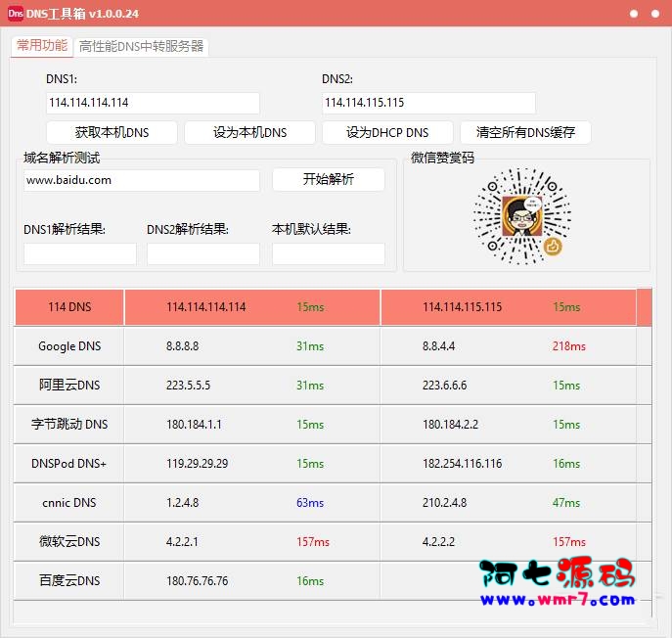Click the 47ms latency value
Image resolution: width=672 pixels, height=638 pixels.
point(566,503)
